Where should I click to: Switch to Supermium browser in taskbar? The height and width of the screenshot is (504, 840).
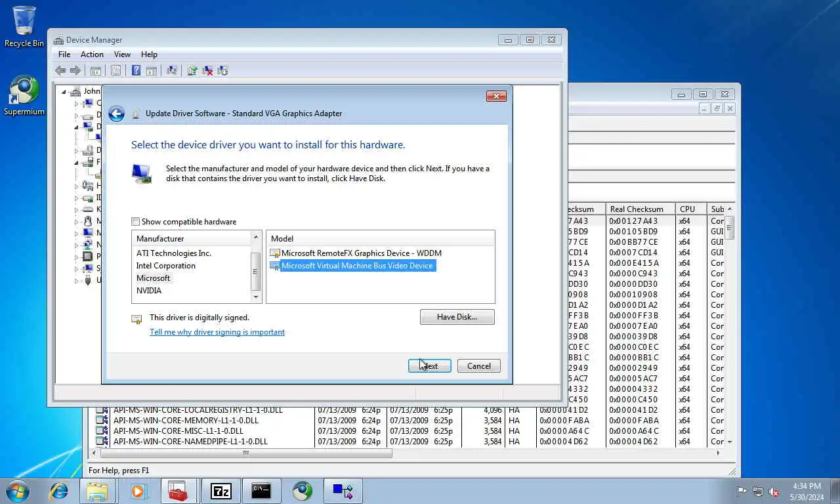[303, 491]
